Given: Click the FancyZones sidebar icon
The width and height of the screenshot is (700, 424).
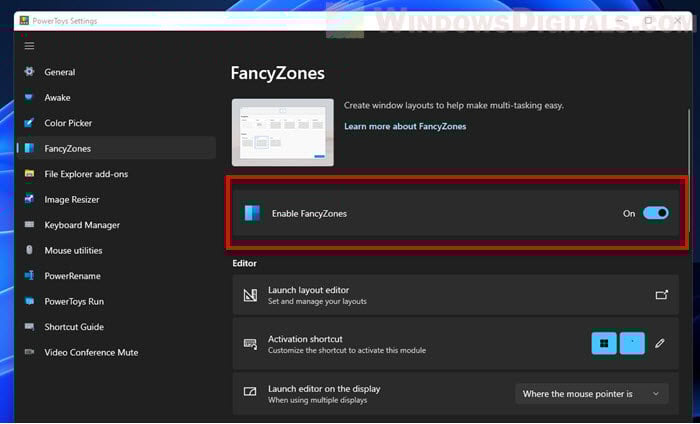Looking at the screenshot, I should 29,148.
